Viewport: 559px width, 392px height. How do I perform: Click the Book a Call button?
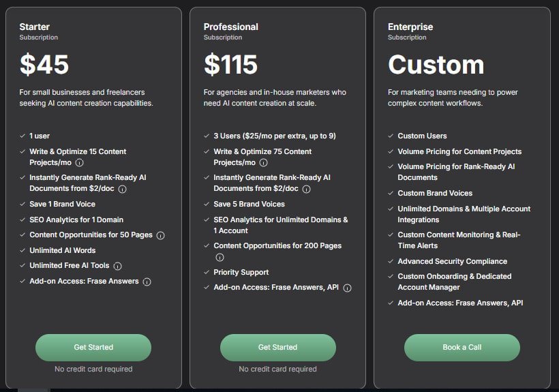[x=462, y=348]
